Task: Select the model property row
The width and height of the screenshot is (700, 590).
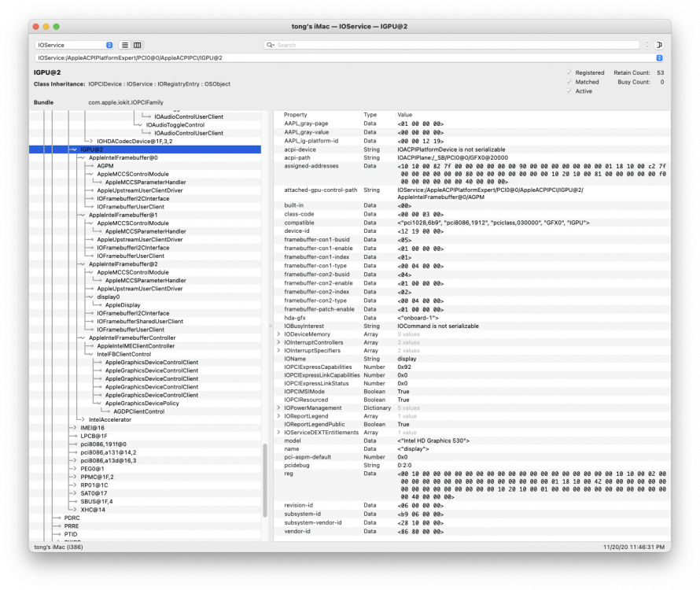Action: [x=472, y=441]
